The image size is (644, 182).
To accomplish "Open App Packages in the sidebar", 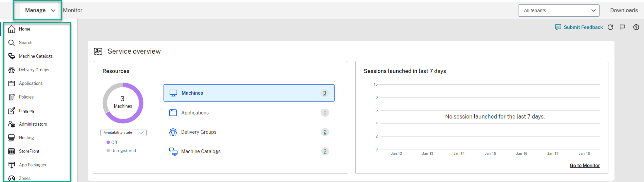I will 32,165.
